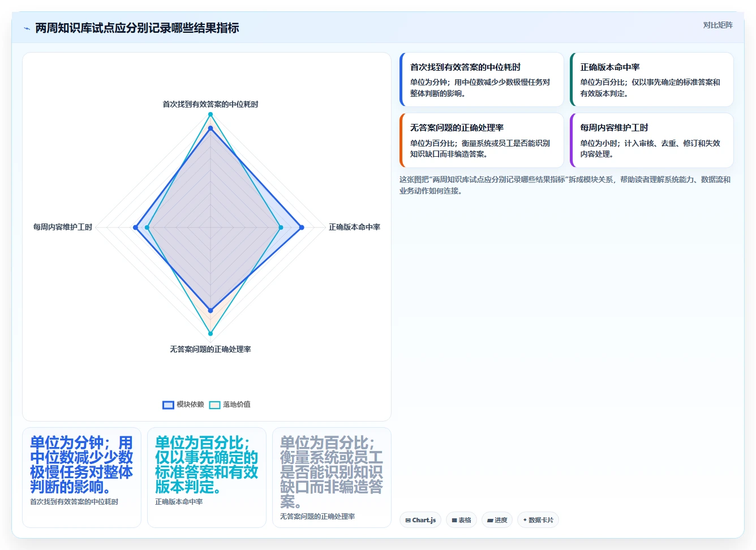Click radar axis label 无答案问题的正确处理率
This screenshot has width=756, height=550.
211,349
